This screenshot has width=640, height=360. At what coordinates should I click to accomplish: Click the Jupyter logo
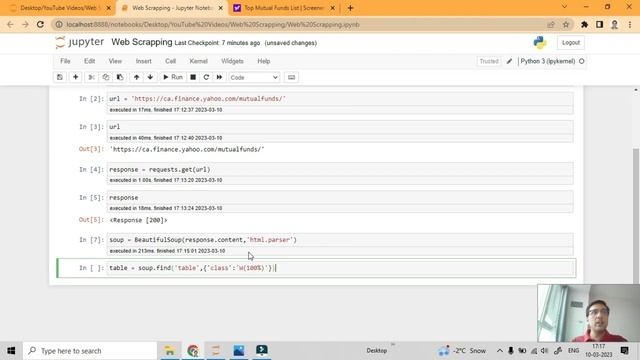(x=80, y=42)
